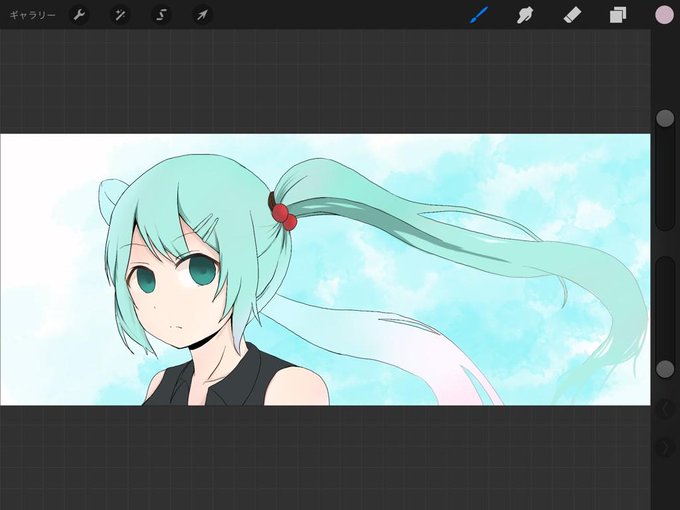
Task: Return to the ギャラリー gallery
Action: pos(33,15)
